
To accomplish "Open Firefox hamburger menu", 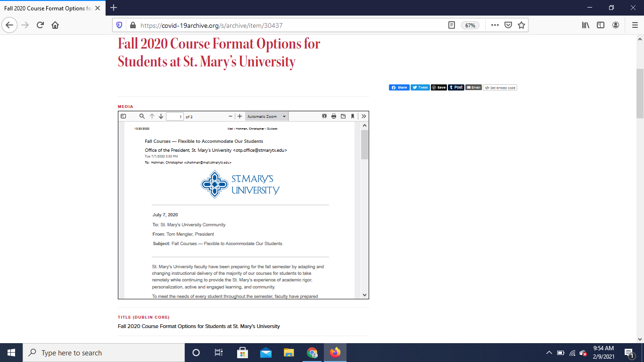I will pyautogui.click(x=635, y=25).
